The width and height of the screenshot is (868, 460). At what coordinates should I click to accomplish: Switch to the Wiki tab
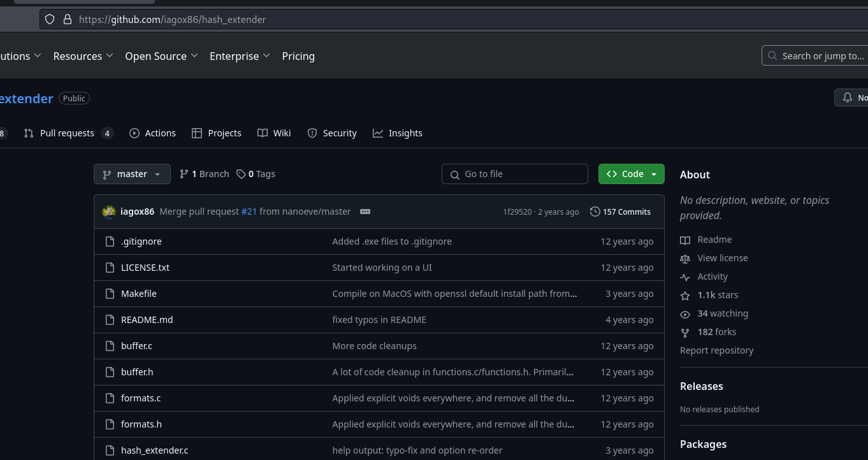(275, 133)
